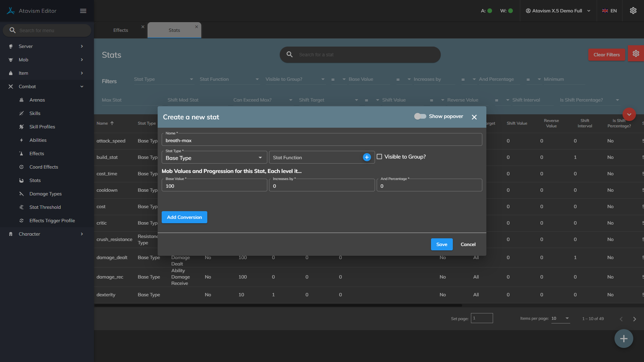Click Save in the new stat dialog

pyautogui.click(x=441, y=244)
